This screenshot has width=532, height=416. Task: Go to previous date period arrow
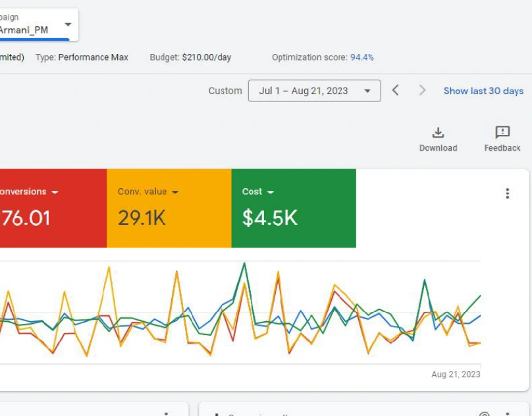(395, 91)
